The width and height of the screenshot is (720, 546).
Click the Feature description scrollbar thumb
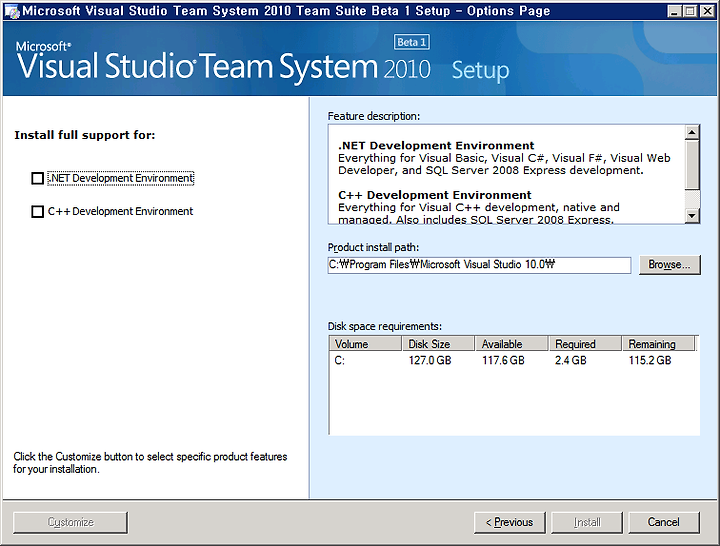coord(692,164)
